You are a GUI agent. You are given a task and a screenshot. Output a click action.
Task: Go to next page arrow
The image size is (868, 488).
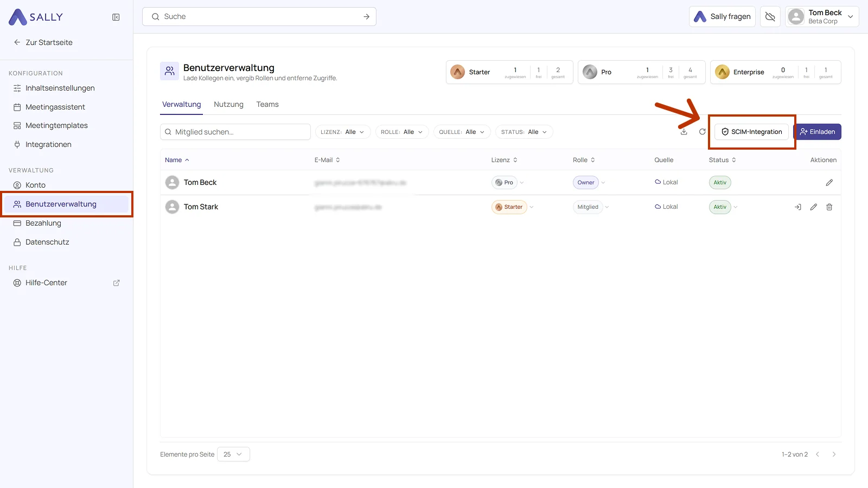[834, 454]
